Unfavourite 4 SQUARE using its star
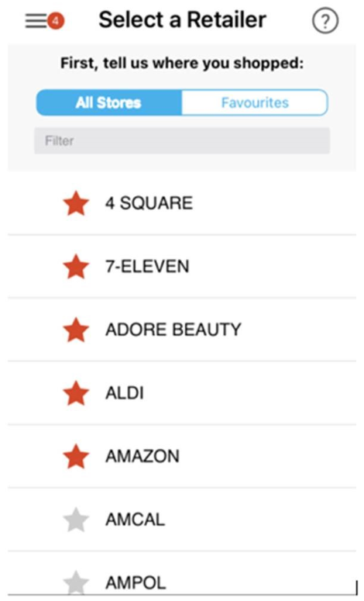Image resolution: width=364 pixels, height=601 pixels. click(x=76, y=203)
